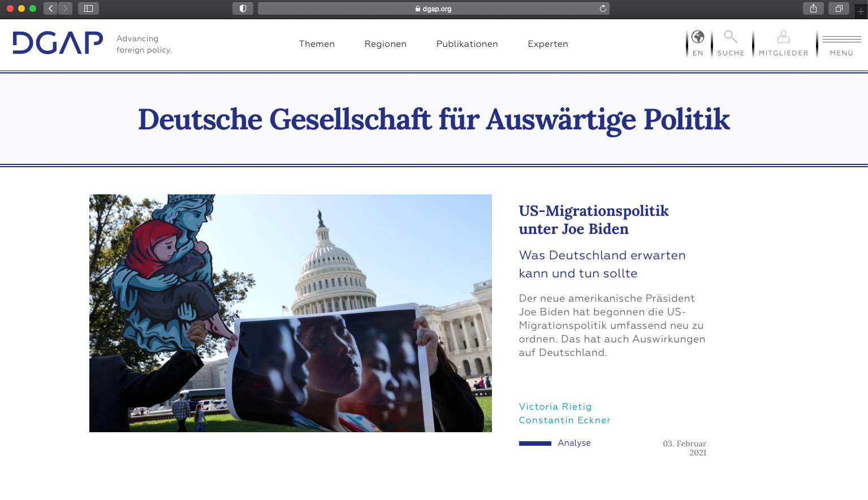Go forward with Safari's forward arrow
Viewport: 868px width, 500px height.
click(65, 8)
